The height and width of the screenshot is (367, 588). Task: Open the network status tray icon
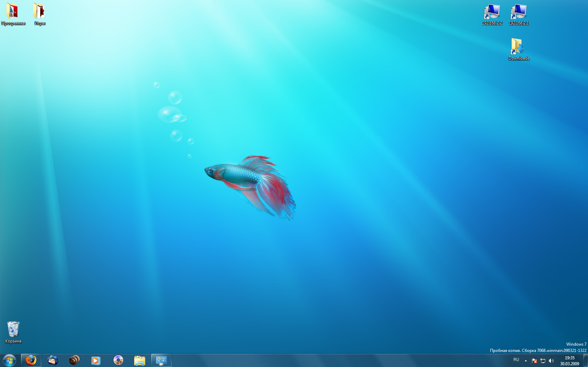(543, 361)
